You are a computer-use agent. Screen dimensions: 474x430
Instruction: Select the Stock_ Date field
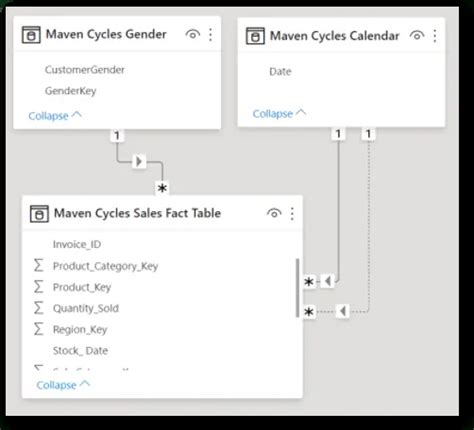tap(80, 351)
